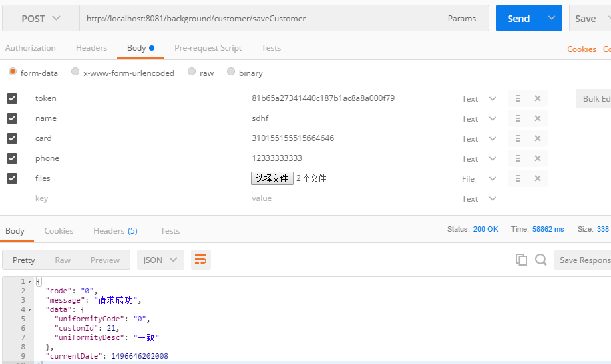Image resolution: width=611 pixels, height=364 pixels.
Task: Open the request Body tab
Action: (140, 48)
